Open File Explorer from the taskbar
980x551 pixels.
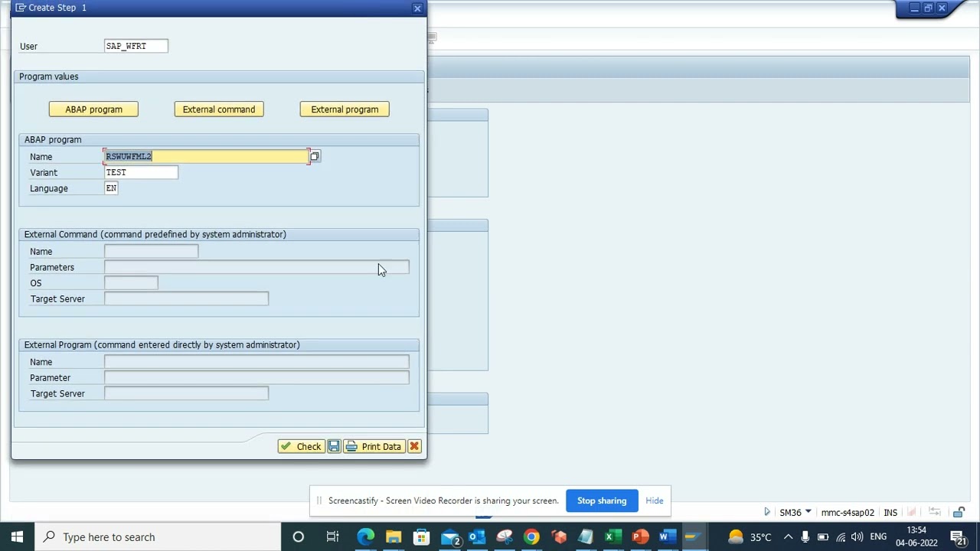tap(394, 537)
